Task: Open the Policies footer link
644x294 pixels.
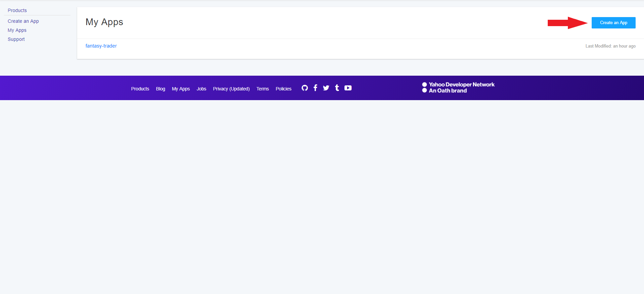Action: click(x=283, y=89)
